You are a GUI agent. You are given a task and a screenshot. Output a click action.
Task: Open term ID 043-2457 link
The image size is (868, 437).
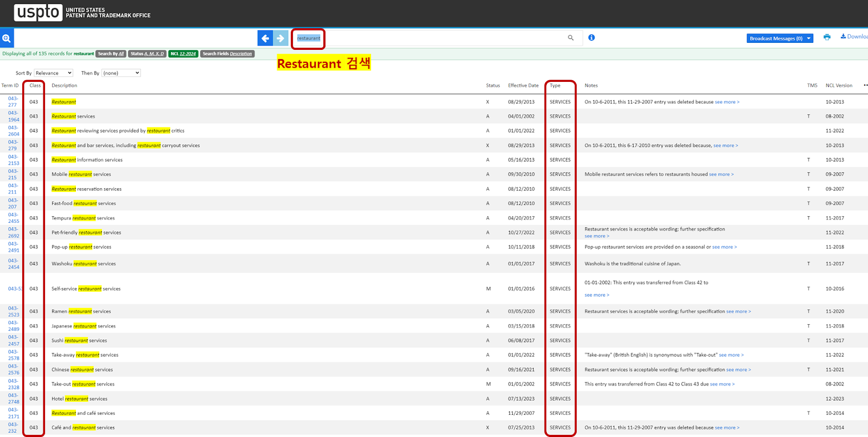coord(14,340)
